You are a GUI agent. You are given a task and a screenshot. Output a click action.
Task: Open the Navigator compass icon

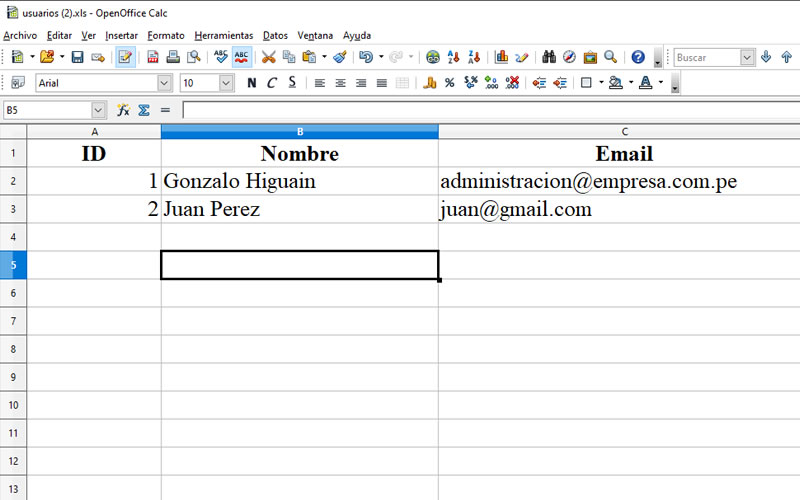click(x=569, y=57)
